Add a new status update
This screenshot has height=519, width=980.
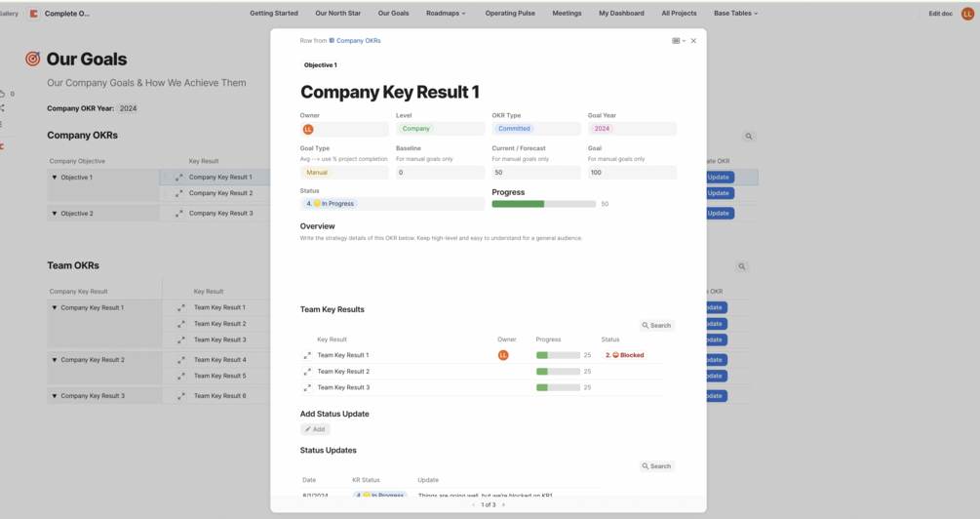point(315,429)
